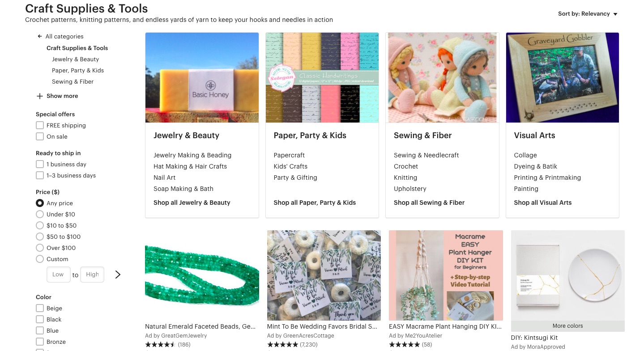Check the 1-3 business days option
The image size is (644, 351).
coord(40,175)
